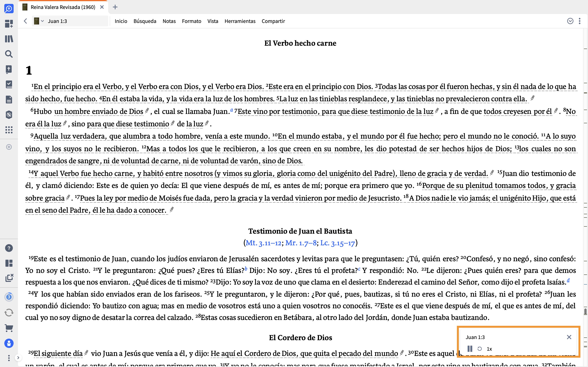Image resolution: width=588 pixels, height=367 pixels.
Task: Click the add shortcut plus circle
Action: 9,147
